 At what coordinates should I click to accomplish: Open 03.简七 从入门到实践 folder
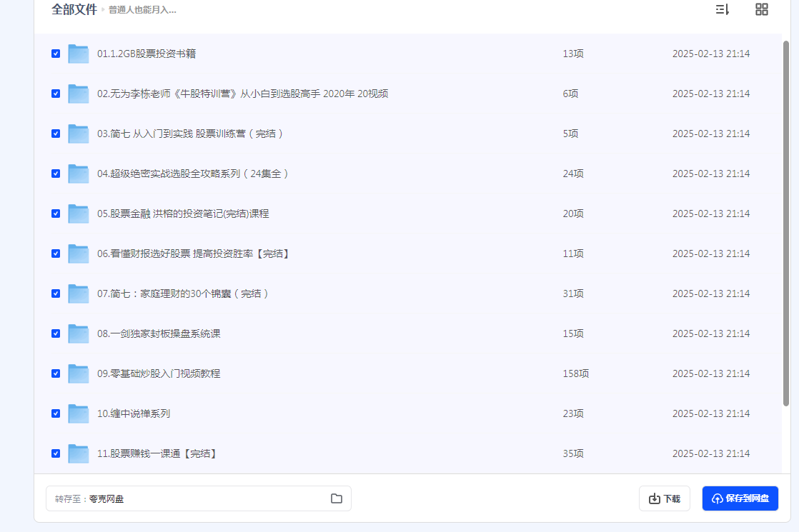pyautogui.click(x=190, y=134)
